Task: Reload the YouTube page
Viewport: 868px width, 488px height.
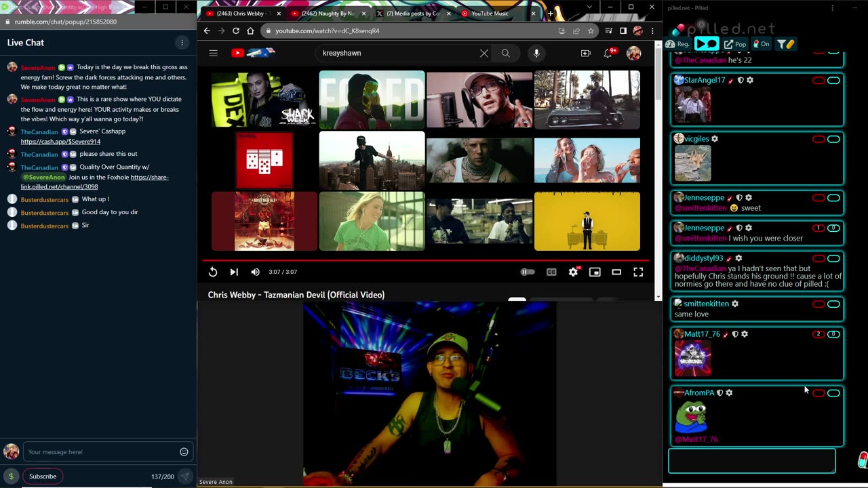Action: [236, 30]
